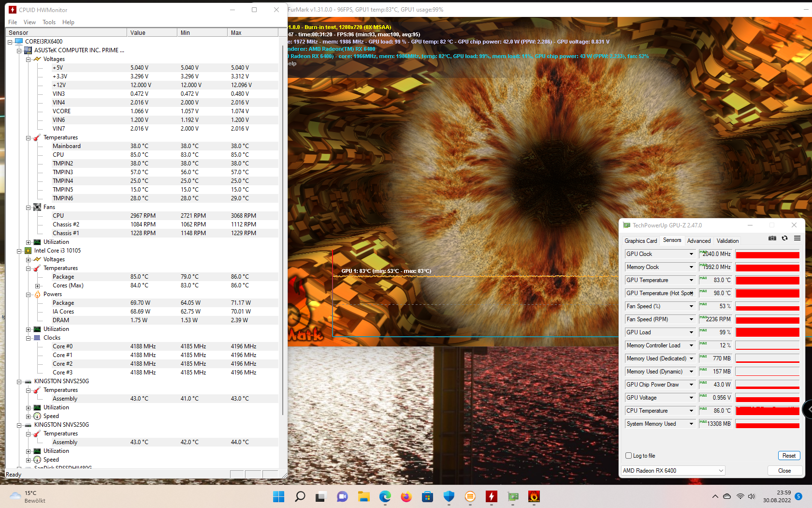Open Microsoft Store from the taskbar
Viewport: 812px width, 508px height.
[427, 496]
